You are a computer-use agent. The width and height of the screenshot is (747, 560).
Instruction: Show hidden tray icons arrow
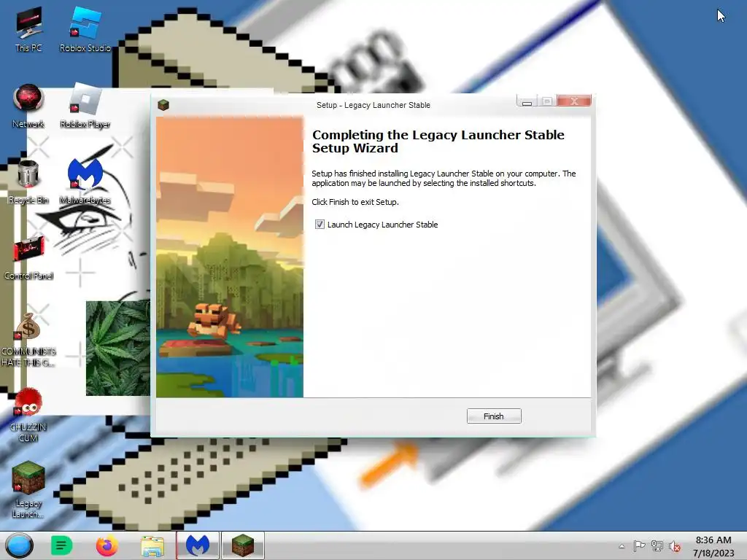point(622,546)
